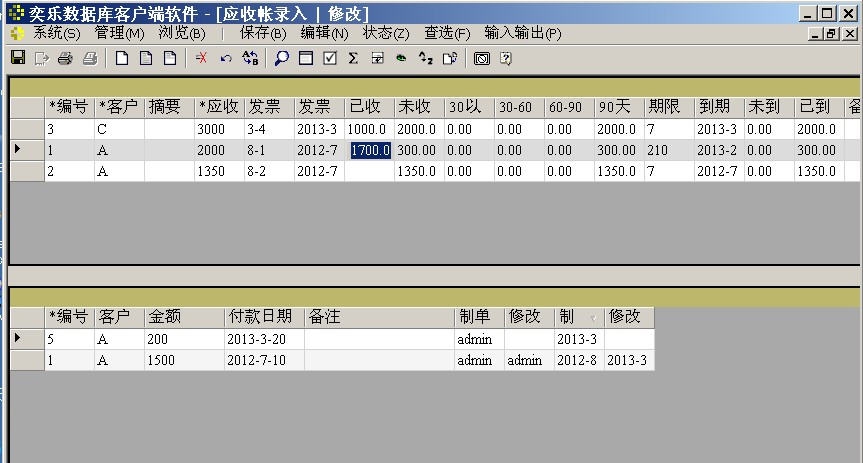Click the 1000.0 received cell

[x=369, y=129]
